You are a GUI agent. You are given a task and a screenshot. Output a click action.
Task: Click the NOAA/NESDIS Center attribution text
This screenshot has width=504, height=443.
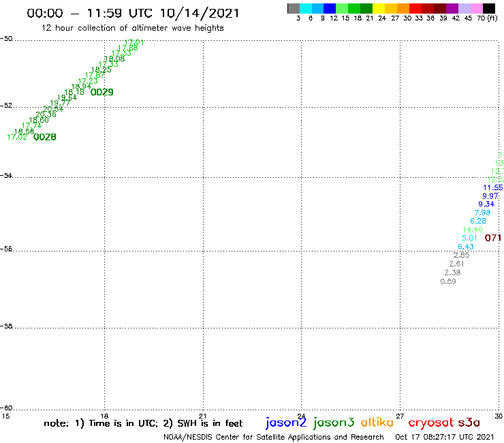pyautogui.click(x=274, y=437)
